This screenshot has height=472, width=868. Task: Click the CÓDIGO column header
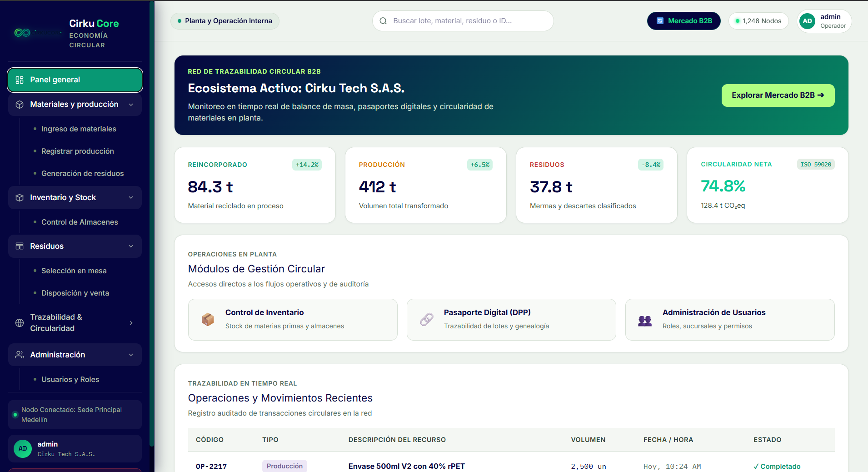pos(210,440)
